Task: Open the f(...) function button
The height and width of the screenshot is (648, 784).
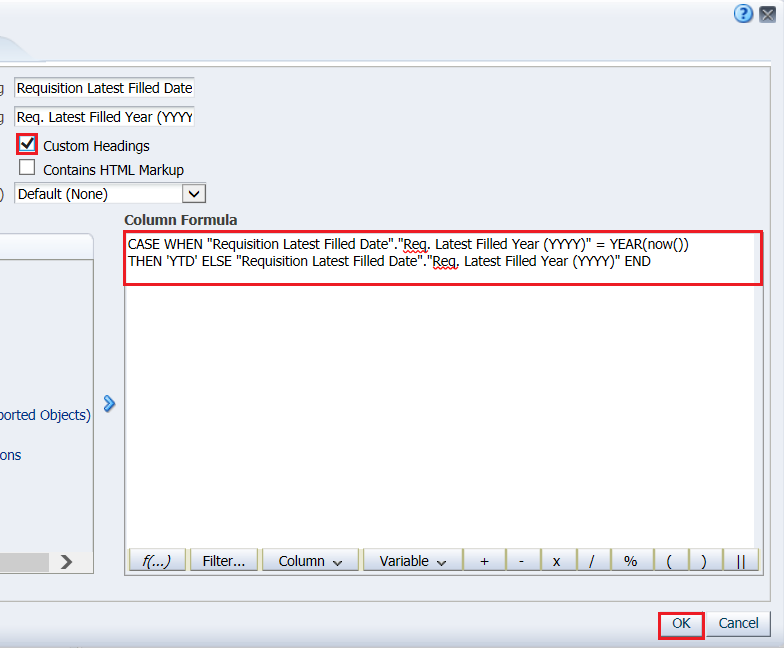Action: [x=157, y=560]
